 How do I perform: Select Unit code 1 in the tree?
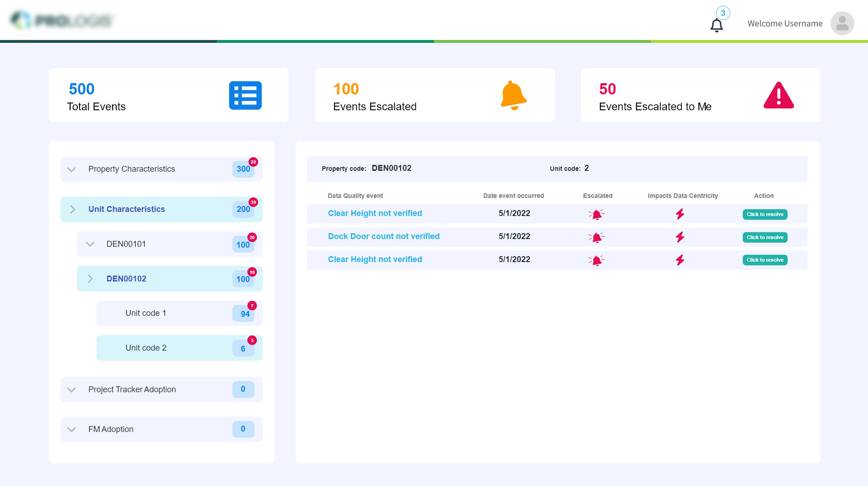pyautogui.click(x=146, y=313)
